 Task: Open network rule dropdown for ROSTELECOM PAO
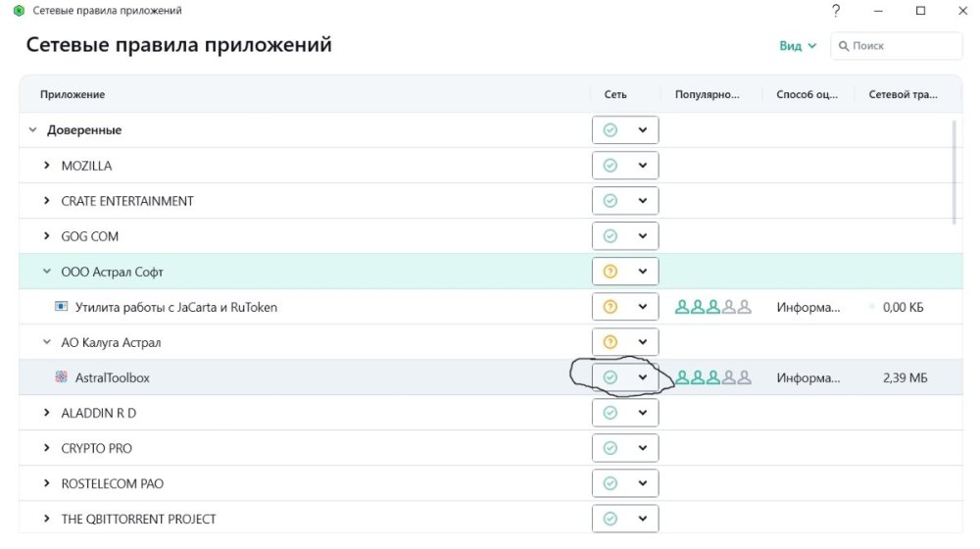click(x=625, y=483)
